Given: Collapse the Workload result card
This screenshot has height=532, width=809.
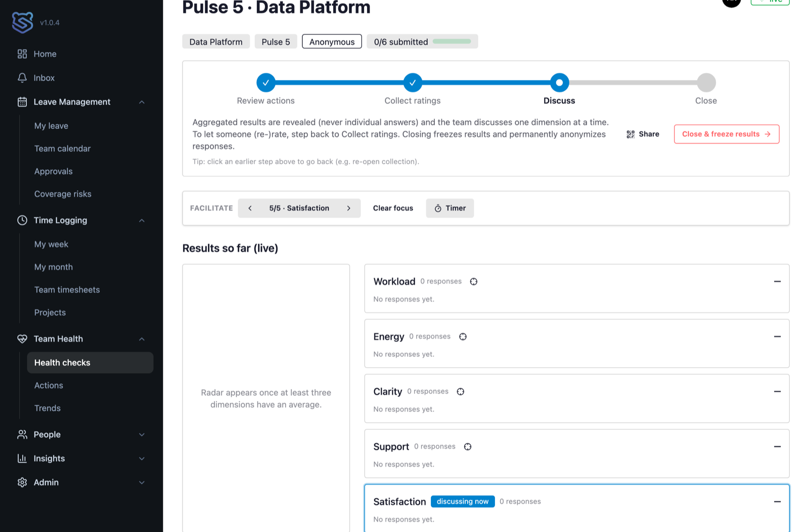Looking at the screenshot, I should click(x=777, y=281).
